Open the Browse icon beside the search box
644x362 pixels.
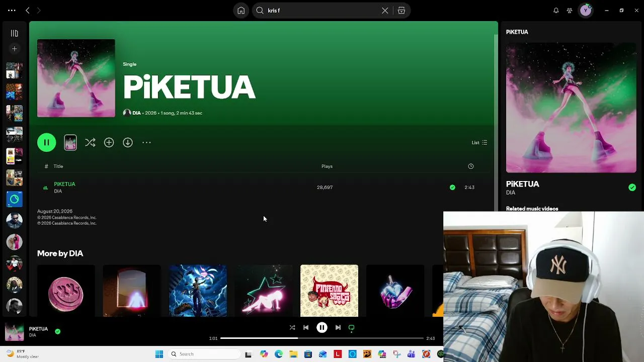click(x=401, y=11)
